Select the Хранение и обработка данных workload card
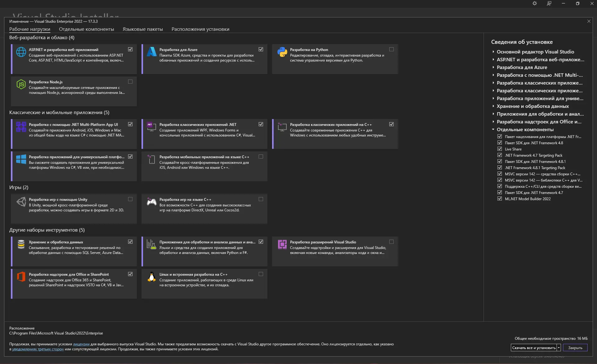This screenshot has height=364, width=597. [x=74, y=251]
